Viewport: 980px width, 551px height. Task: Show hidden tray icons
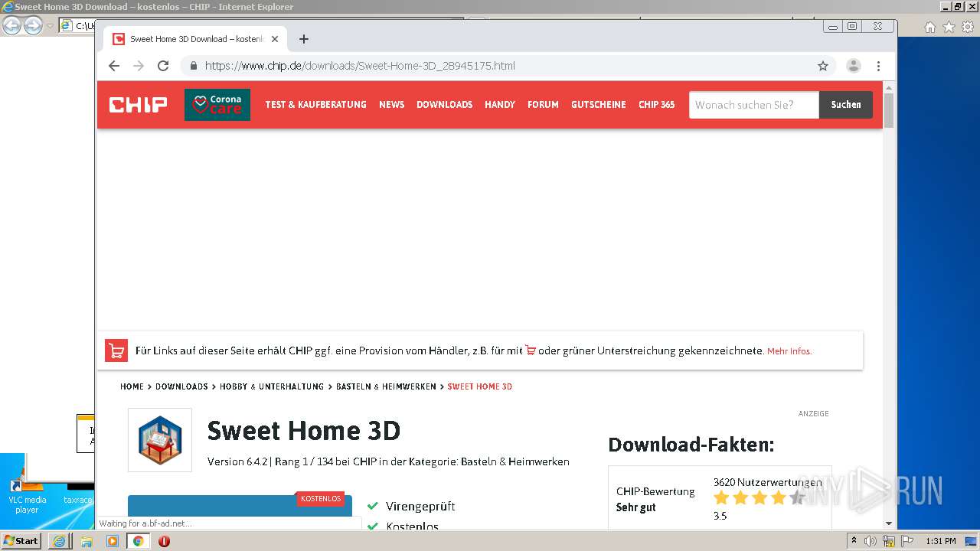[x=854, y=541]
